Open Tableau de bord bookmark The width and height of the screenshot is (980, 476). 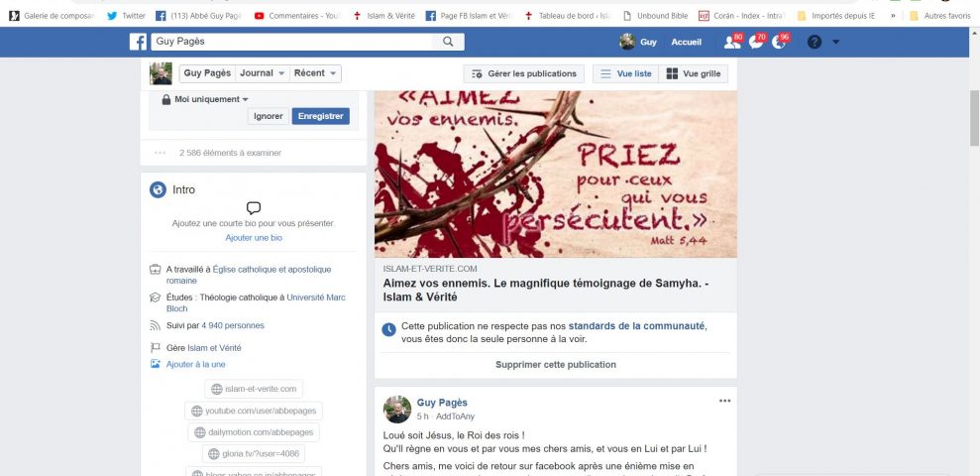tap(568, 16)
